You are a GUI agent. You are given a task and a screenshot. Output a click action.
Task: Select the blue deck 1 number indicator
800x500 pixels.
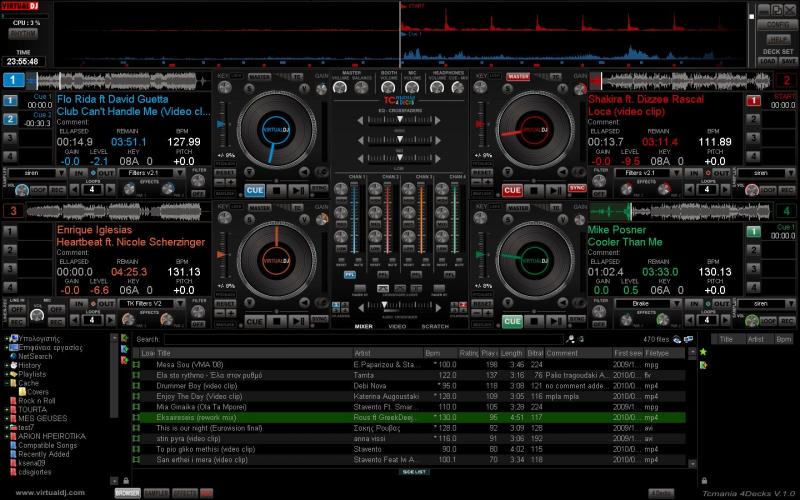pyautogui.click(x=13, y=80)
